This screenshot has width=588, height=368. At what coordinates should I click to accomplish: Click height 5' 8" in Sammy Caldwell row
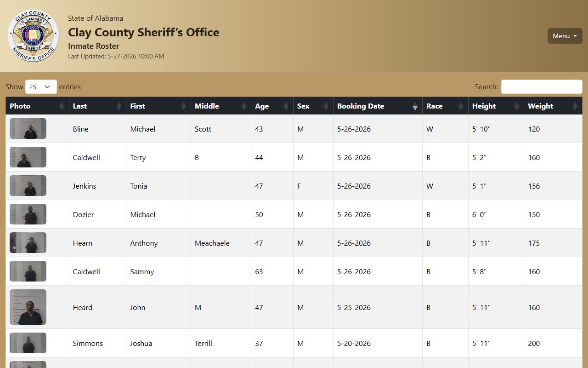[480, 271]
